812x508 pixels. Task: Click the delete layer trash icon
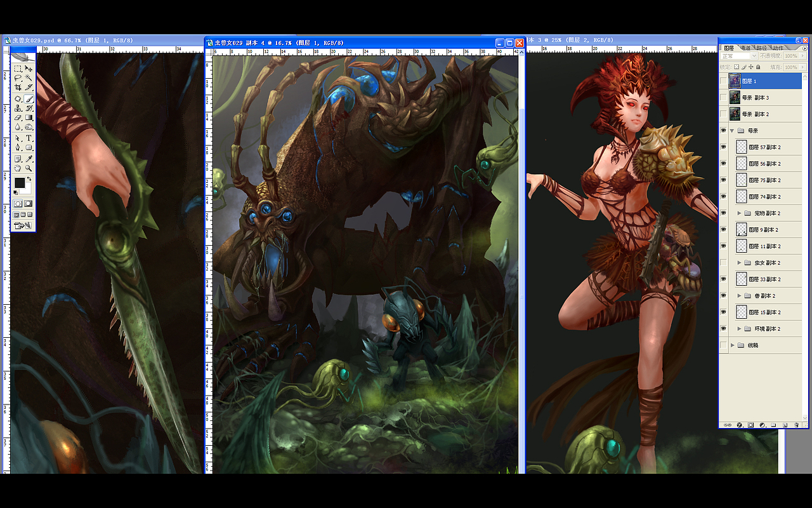point(796,424)
